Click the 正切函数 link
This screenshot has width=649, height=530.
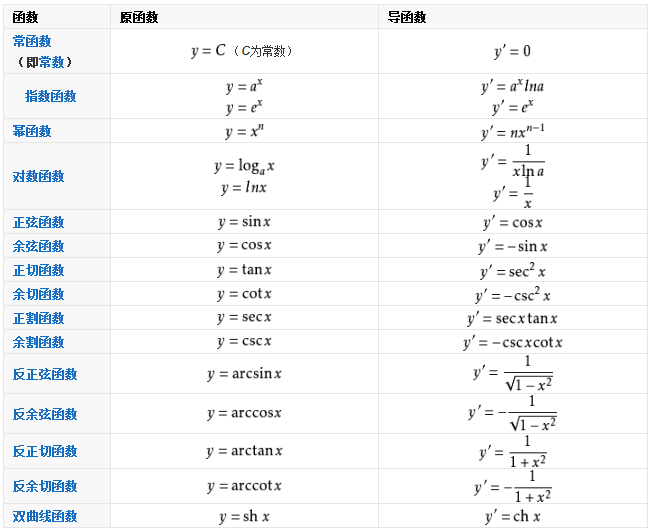coord(38,270)
